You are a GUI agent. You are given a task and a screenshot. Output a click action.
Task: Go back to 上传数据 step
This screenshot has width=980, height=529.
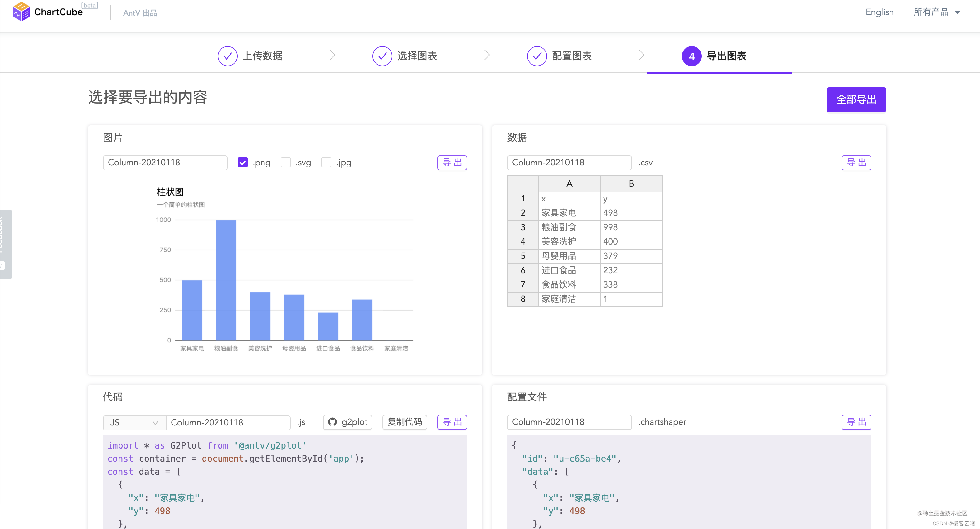262,56
